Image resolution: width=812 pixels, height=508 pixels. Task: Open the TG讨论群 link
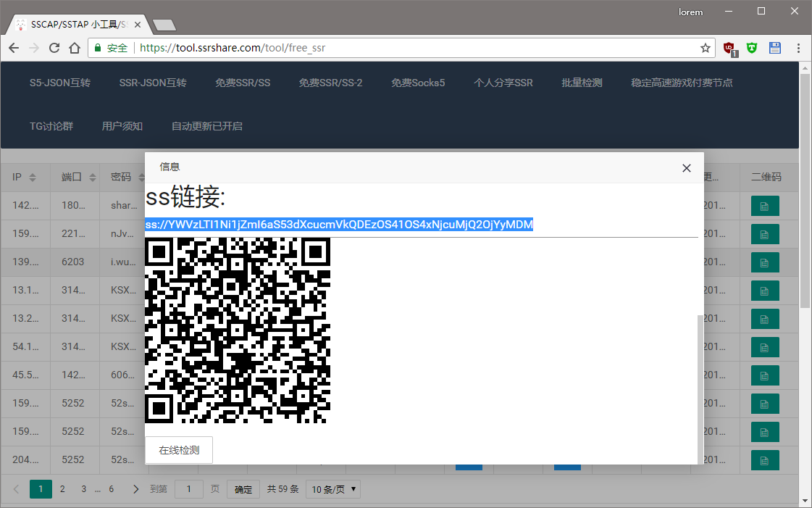tap(51, 126)
